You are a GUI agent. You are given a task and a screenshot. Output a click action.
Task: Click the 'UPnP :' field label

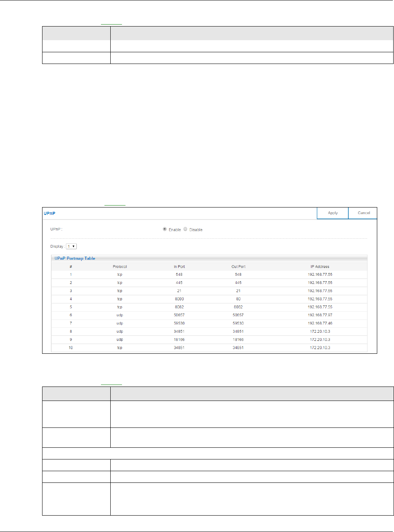[x=56, y=229]
